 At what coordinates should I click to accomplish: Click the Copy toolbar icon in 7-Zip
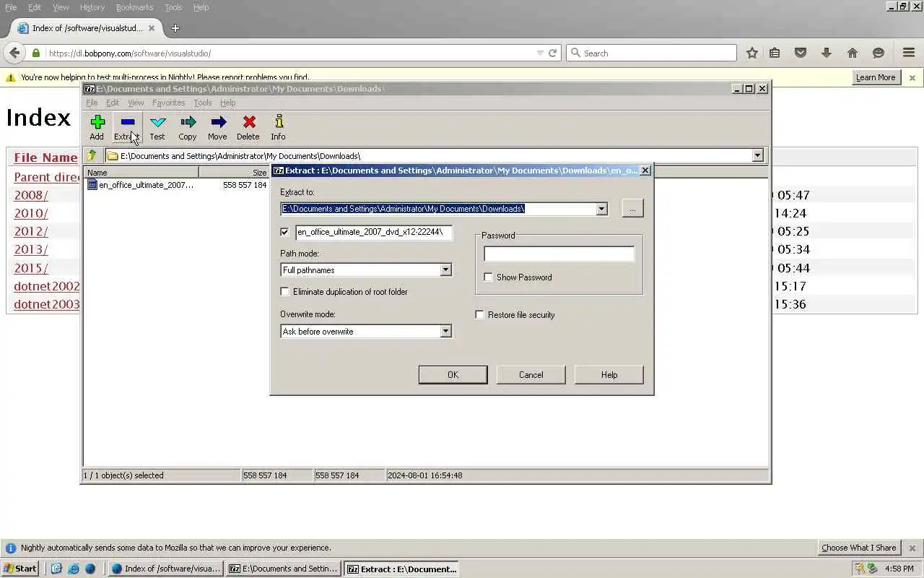(x=188, y=122)
